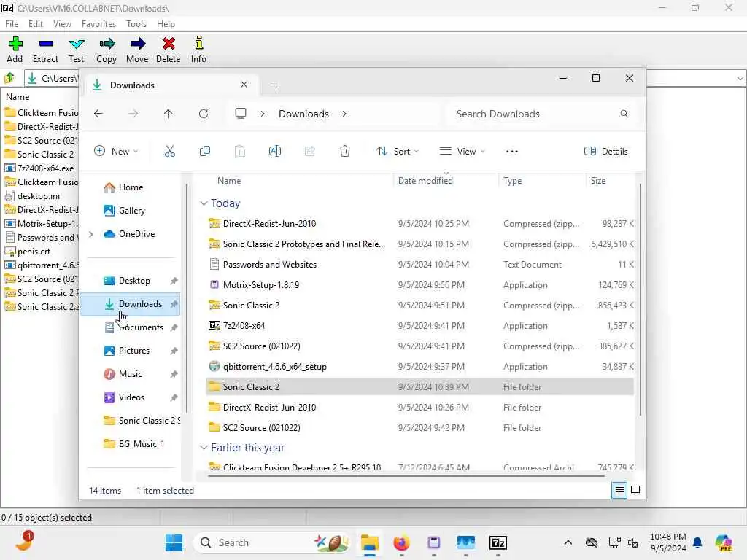Select the Passwords and Websites text document
This screenshot has width=747, height=560.
click(420, 264)
